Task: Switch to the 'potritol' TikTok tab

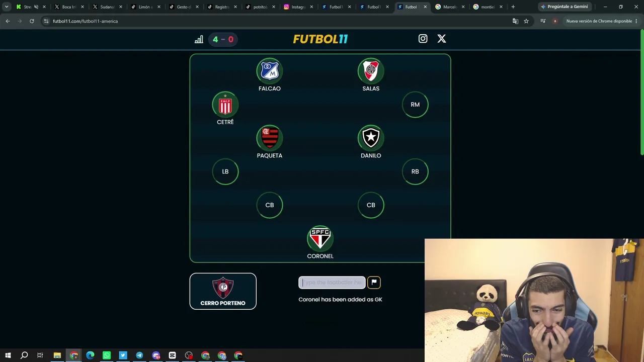Action: click(260, 7)
